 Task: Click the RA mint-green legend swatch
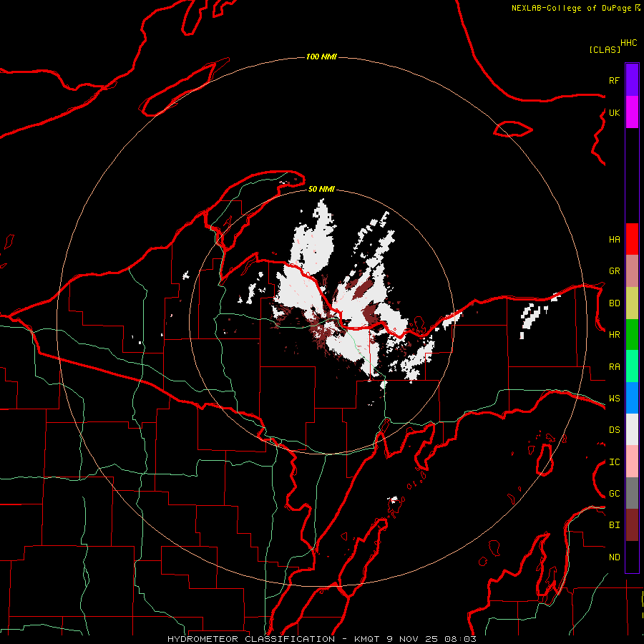[632, 366]
